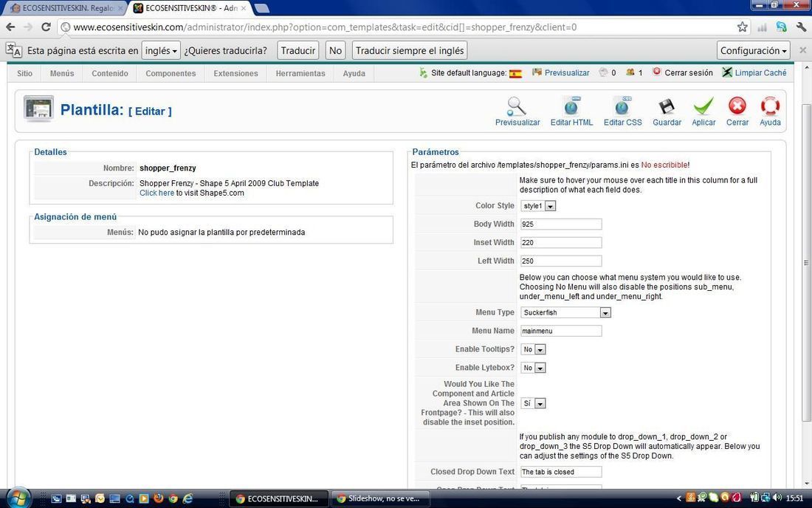This screenshot has width=812, height=508.
Task: Open a new browser tab
Action: tap(262, 8)
